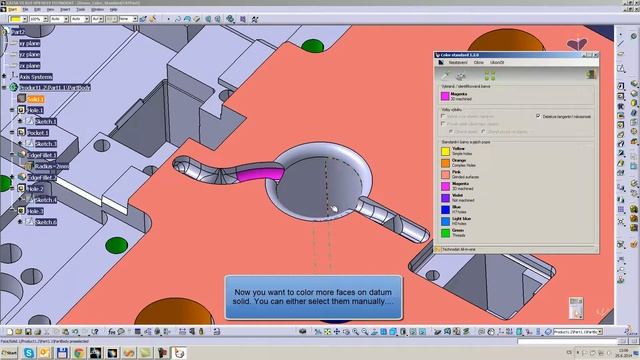
Task: Select Sketch.3 in the specification tree
Action: (46, 144)
